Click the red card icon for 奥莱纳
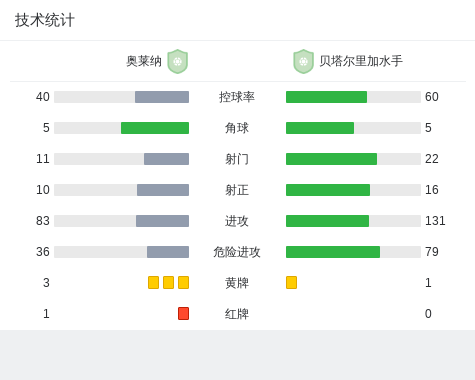 pos(183,313)
